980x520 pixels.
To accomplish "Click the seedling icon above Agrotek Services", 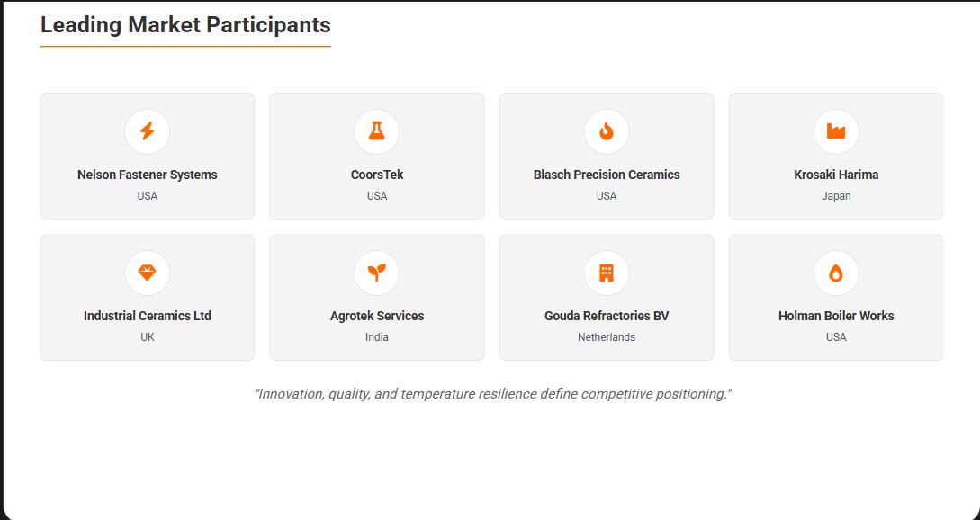I will [x=377, y=273].
